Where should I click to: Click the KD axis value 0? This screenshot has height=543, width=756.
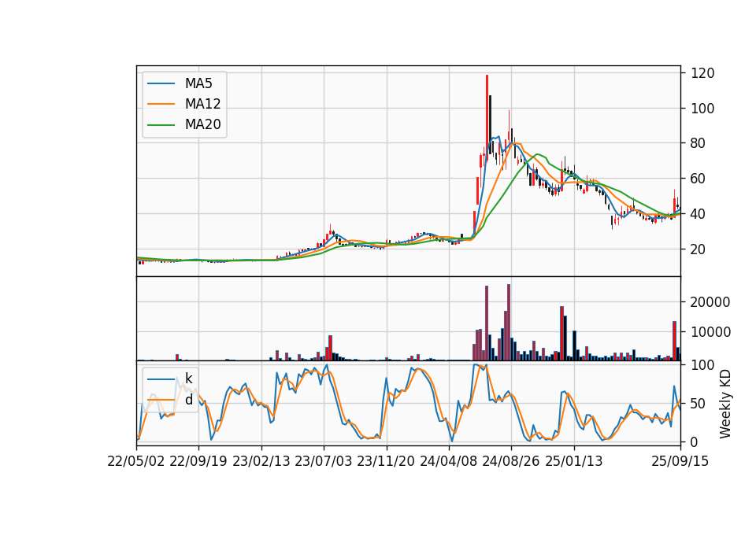point(695,441)
